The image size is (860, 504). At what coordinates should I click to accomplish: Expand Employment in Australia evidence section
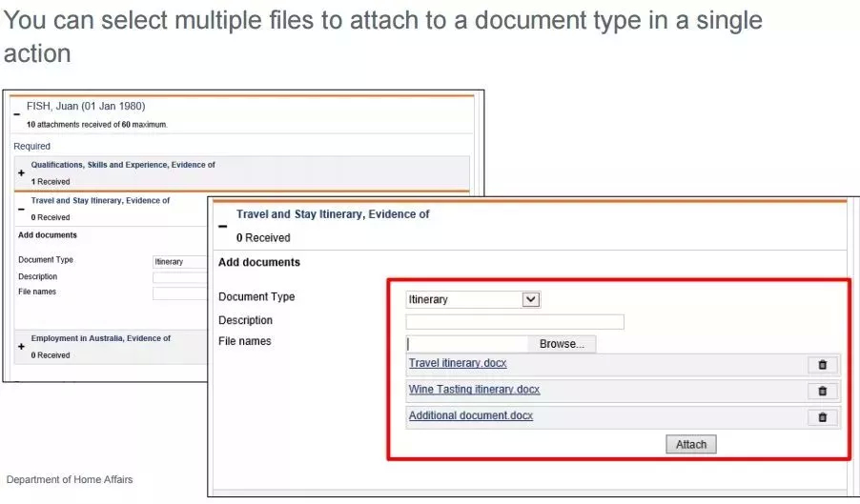point(21,347)
